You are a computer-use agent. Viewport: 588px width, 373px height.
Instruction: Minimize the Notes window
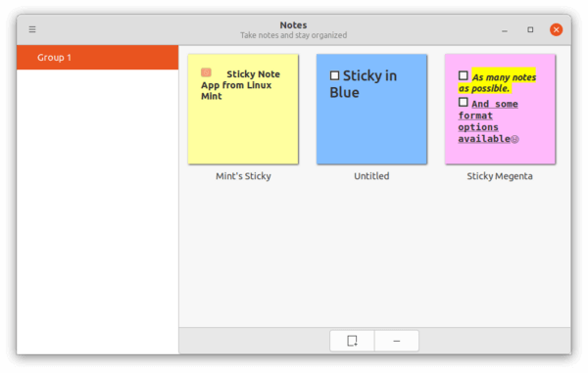505,29
